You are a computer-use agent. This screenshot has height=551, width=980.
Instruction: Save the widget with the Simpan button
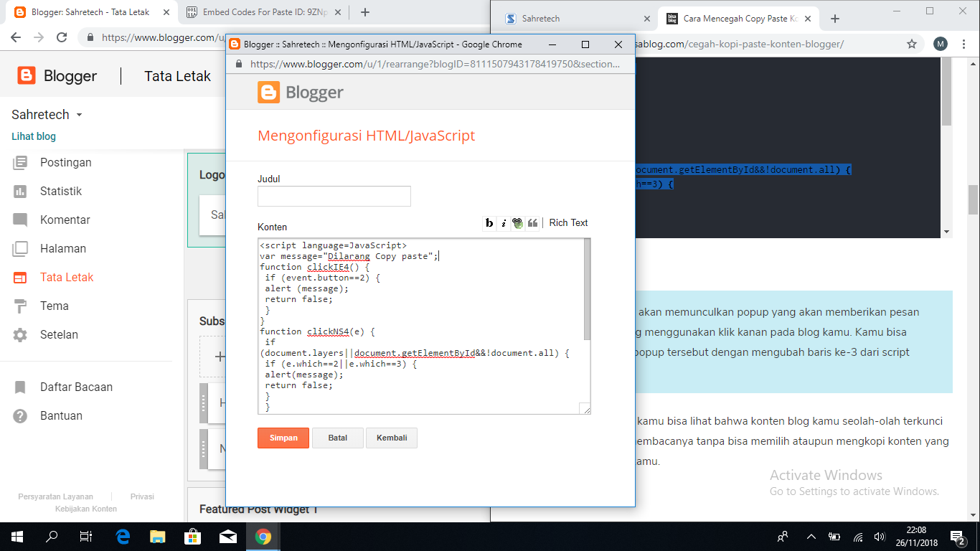283,438
